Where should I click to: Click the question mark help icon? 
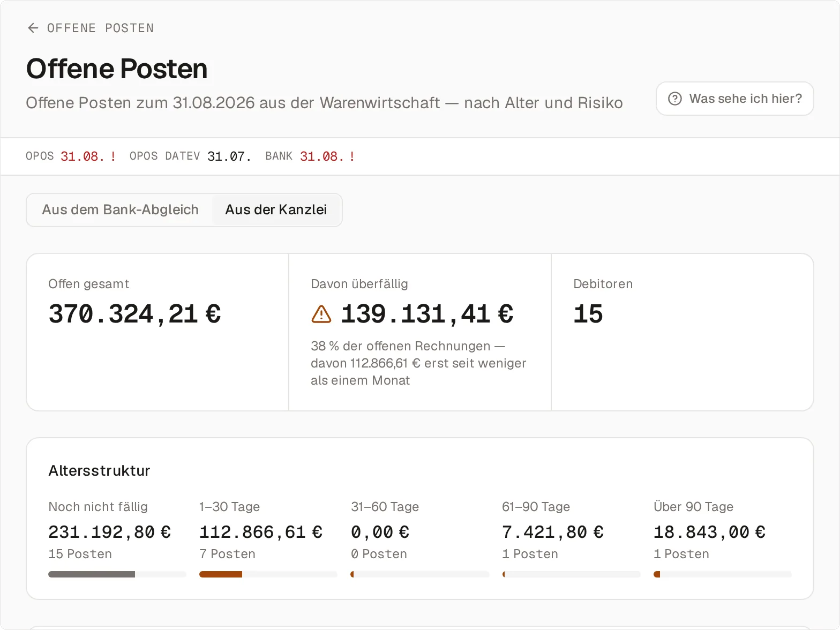pyautogui.click(x=675, y=99)
